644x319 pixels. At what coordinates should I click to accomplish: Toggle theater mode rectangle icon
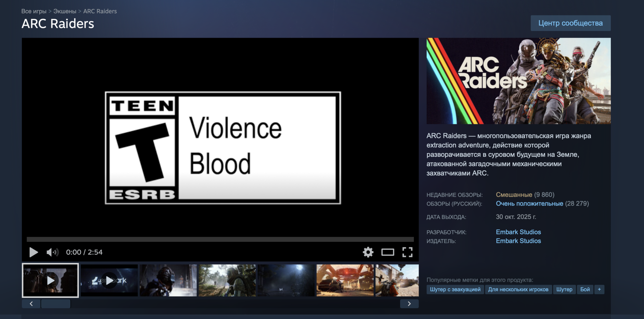[388, 252]
